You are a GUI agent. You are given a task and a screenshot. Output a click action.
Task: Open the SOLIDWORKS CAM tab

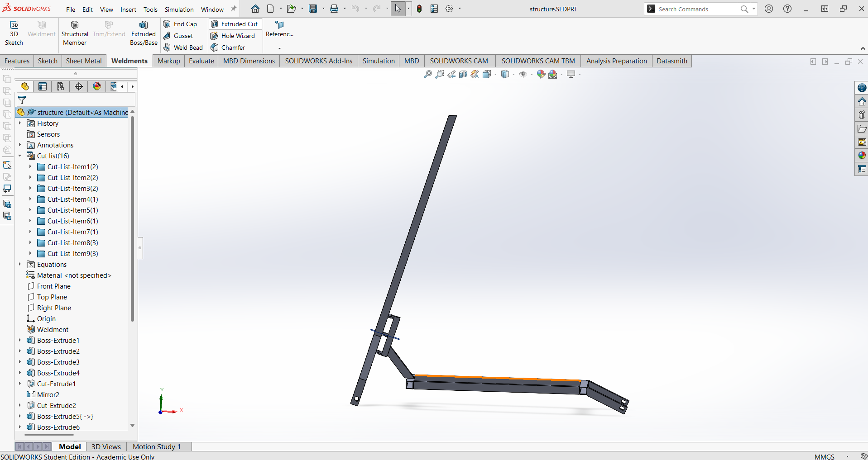pos(459,61)
